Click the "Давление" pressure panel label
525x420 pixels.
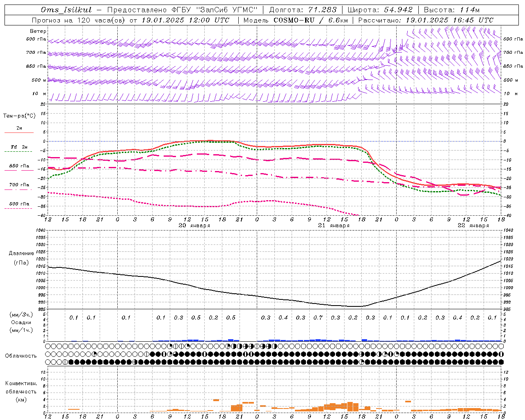[21, 253]
